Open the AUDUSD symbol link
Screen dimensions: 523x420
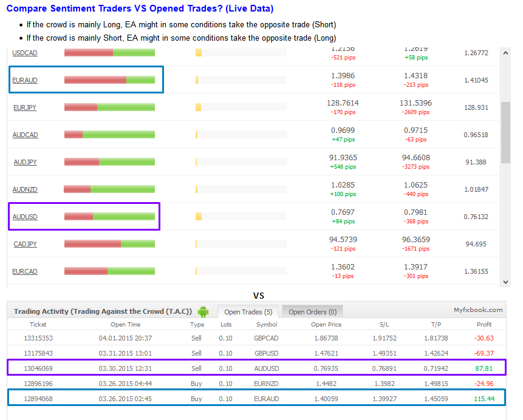[25, 217]
